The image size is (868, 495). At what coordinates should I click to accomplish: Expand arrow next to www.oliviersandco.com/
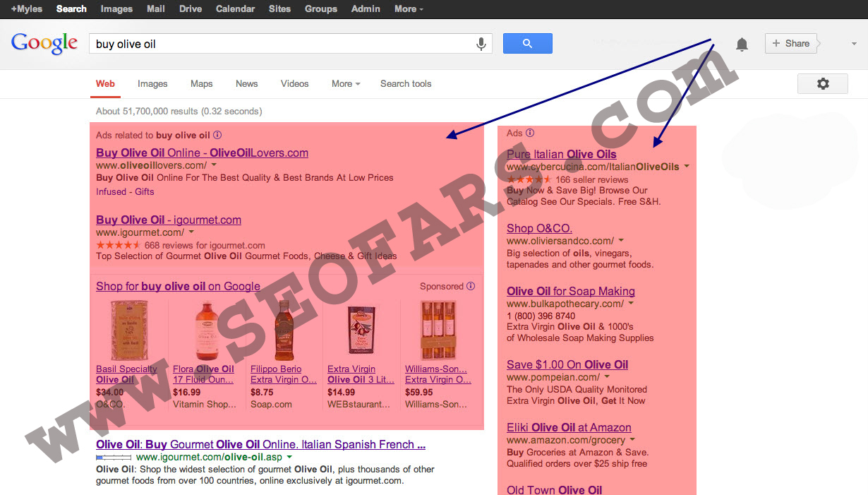(x=621, y=241)
